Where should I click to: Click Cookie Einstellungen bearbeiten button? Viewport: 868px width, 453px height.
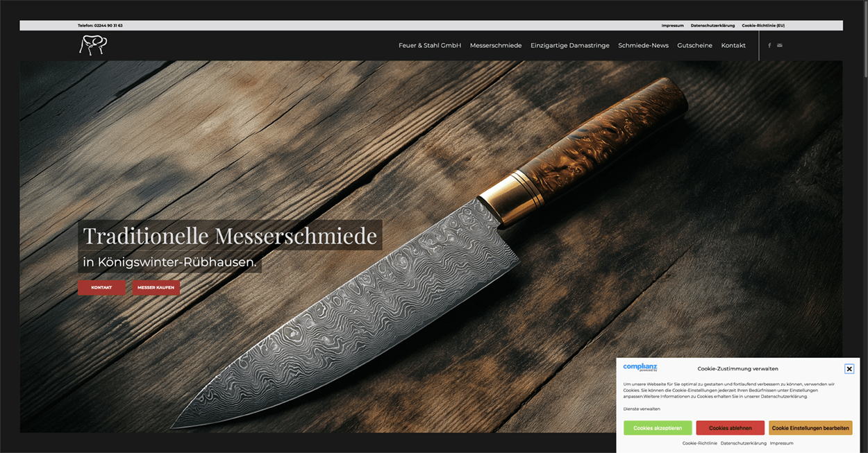click(810, 428)
